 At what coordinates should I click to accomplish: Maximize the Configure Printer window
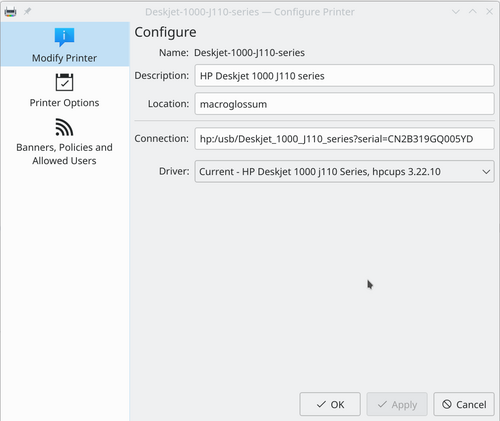473,11
